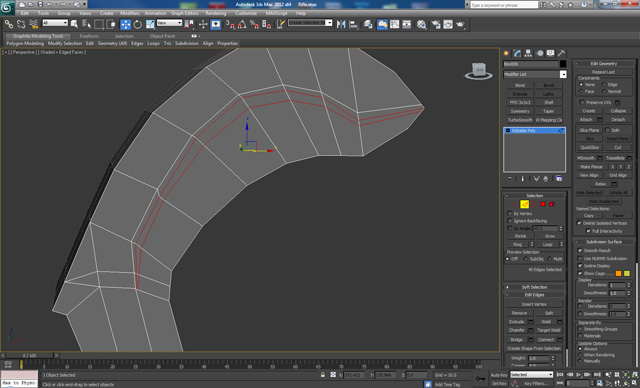640x388 pixels.
Task: Open the Create command panel tab
Action: pyautogui.click(x=507, y=53)
